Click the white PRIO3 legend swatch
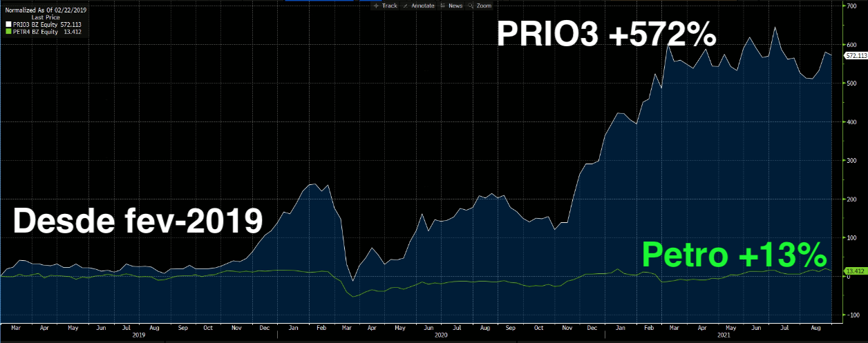This screenshot has height=343, width=868. click(x=8, y=24)
